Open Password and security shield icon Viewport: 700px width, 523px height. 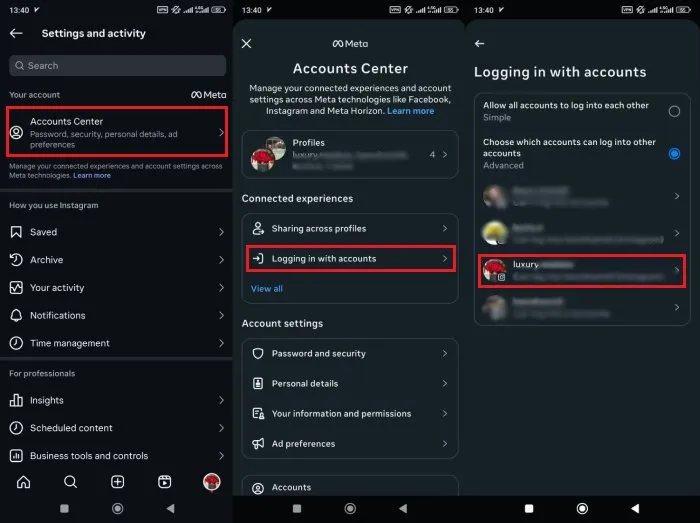[x=258, y=353]
